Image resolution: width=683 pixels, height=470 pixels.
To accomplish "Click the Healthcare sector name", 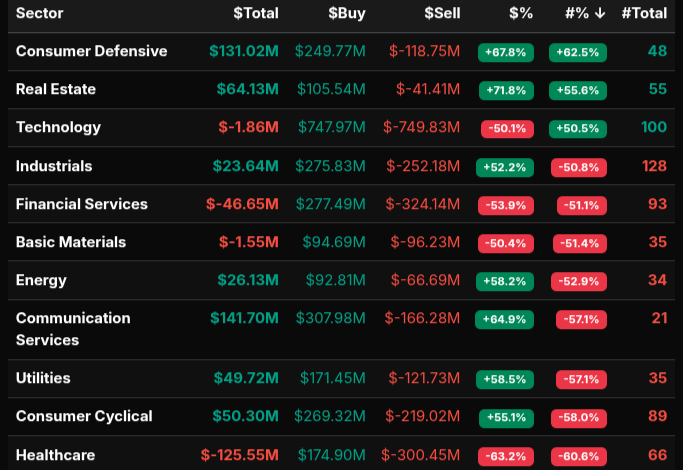I will 55,455.
